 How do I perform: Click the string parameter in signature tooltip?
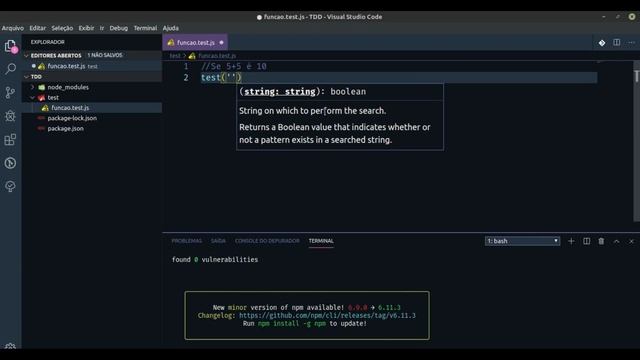tap(280, 91)
